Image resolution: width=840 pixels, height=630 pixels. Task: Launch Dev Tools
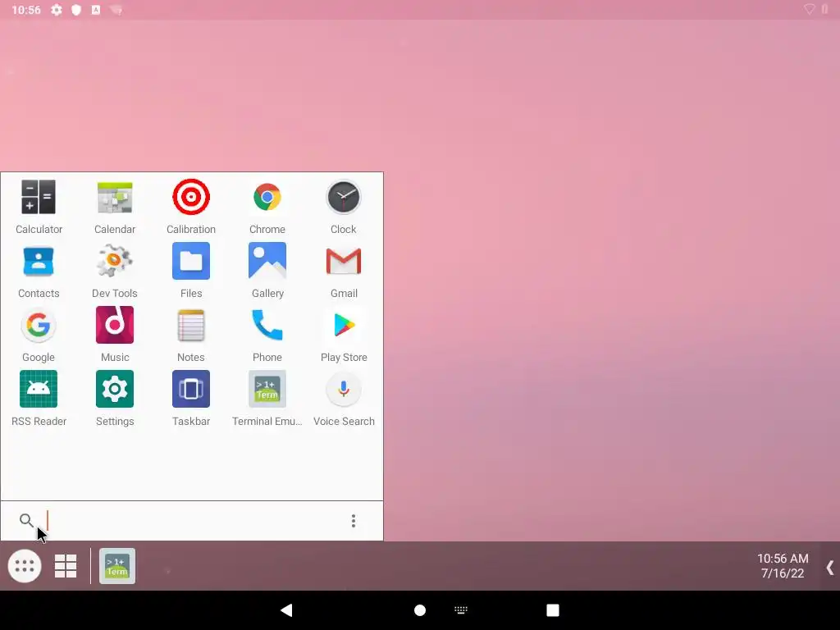pos(115,271)
